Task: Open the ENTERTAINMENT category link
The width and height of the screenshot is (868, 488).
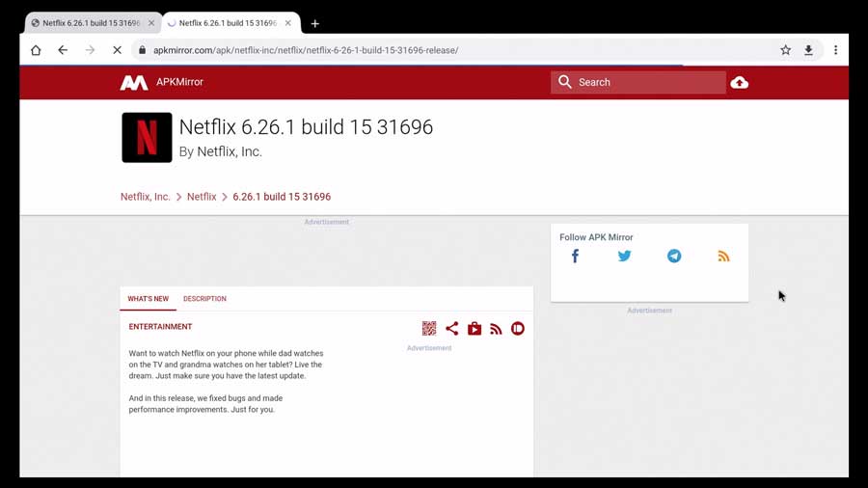Action: [x=160, y=327]
